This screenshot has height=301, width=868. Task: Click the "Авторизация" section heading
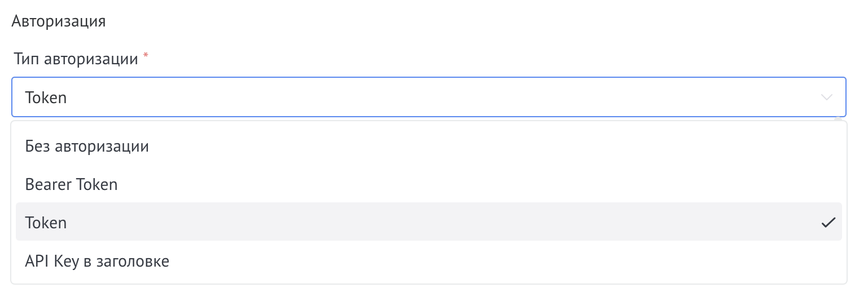(x=59, y=21)
